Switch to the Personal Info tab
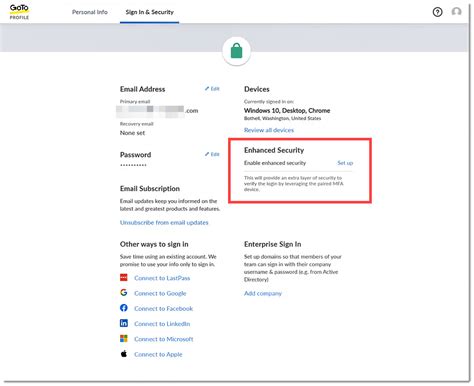Viewport: 474px width, 386px height. 90,12
